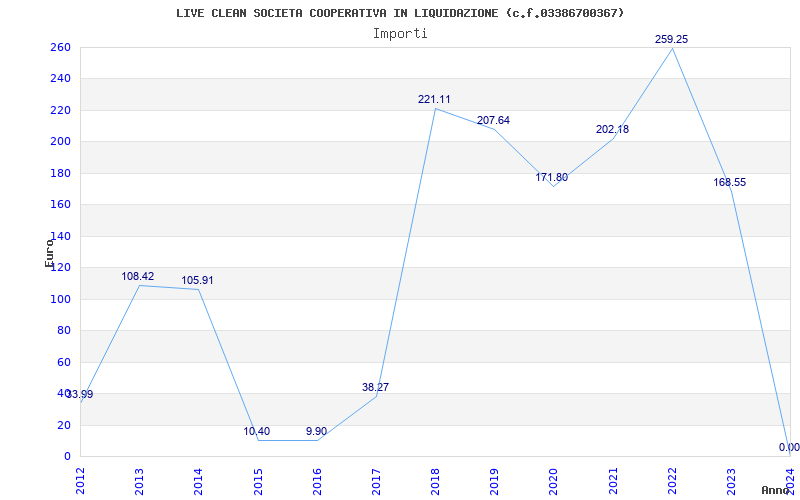The width and height of the screenshot is (800, 500).
Task: Click the 2020 x-axis year label
Action: point(554,481)
